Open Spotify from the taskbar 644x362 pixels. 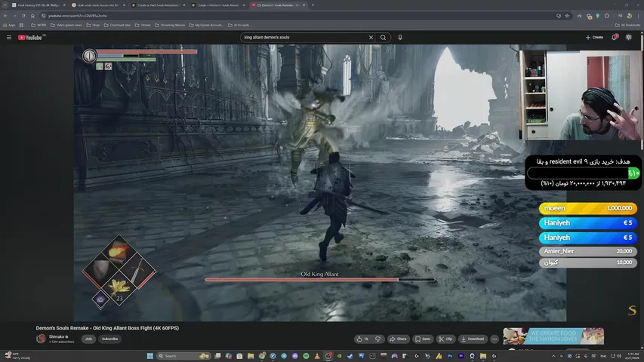(306, 356)
